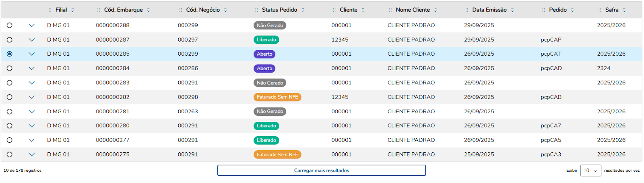644x183 pixels.
Task: Click drag handle beside Nome Cliente header
Action: point(390,10)
